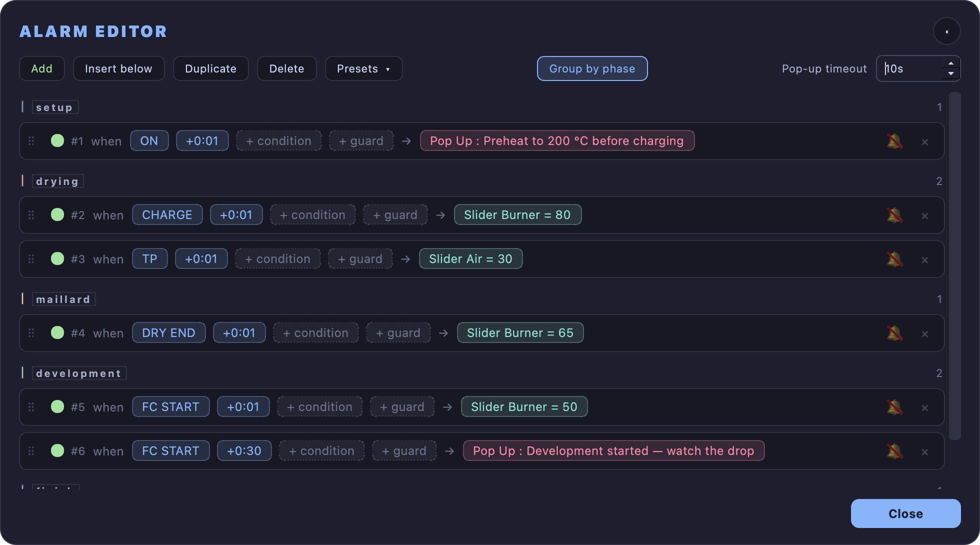Screen dimensions: 980x545
Task: Grab the drag handle of alarm #1
Action: click(x=31, y=141)
